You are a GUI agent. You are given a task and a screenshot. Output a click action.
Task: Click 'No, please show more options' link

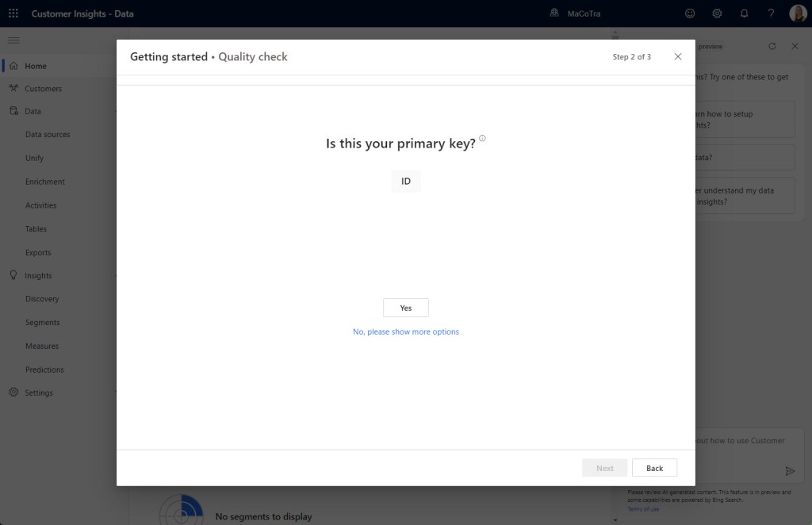406,331
